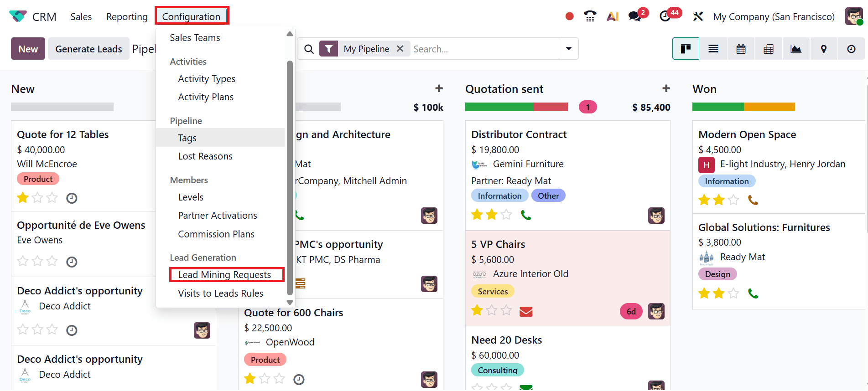The width and height of the screenshot is (868, 391).
Task: Open the messaging conversations panel
Action: 634,16
